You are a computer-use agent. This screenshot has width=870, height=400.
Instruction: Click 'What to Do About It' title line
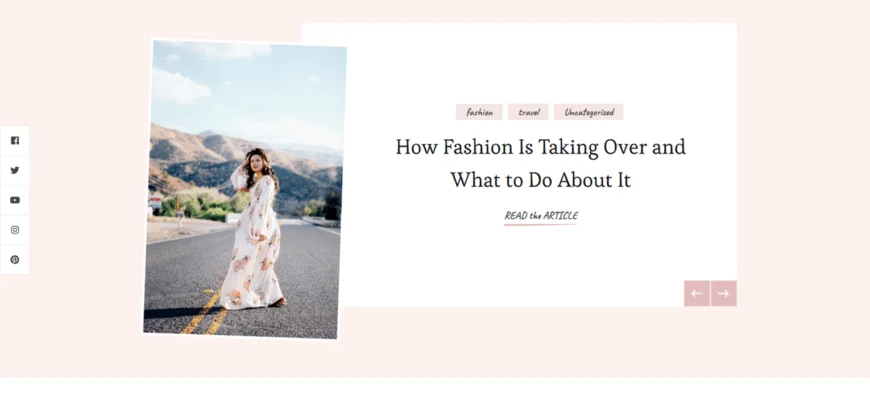540,181
